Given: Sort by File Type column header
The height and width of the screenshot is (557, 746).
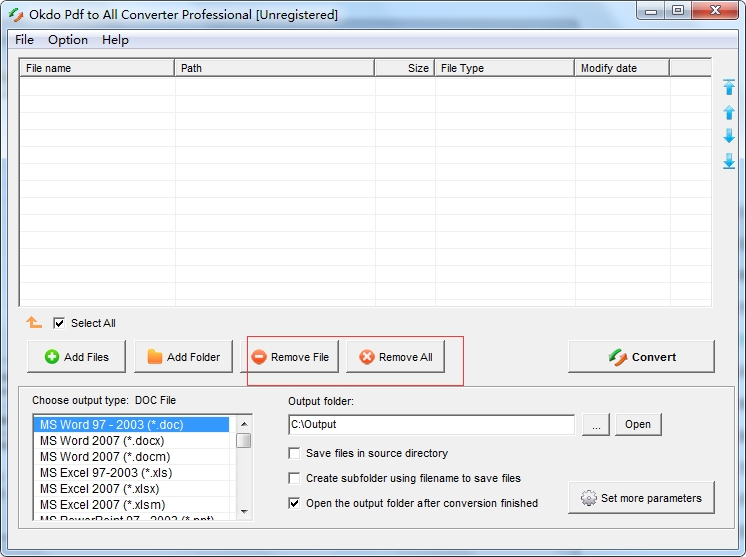Looking at the screenshot, I should click(x=504, y=68).
